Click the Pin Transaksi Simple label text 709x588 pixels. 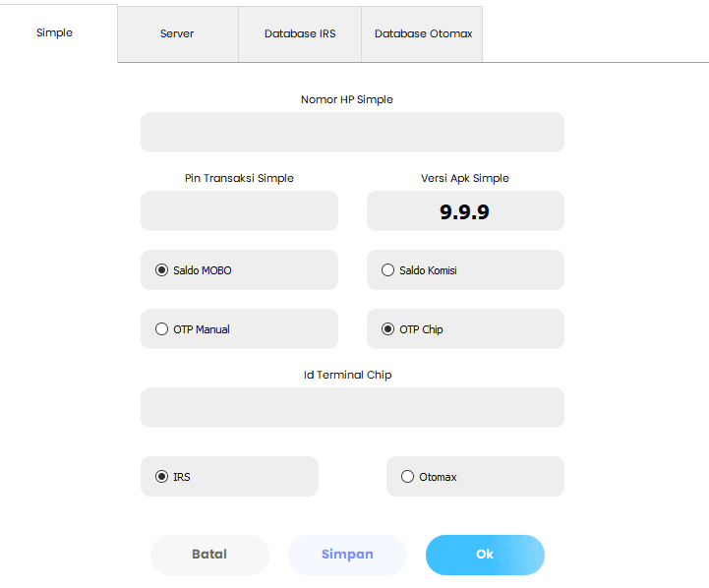pos(239,178)
